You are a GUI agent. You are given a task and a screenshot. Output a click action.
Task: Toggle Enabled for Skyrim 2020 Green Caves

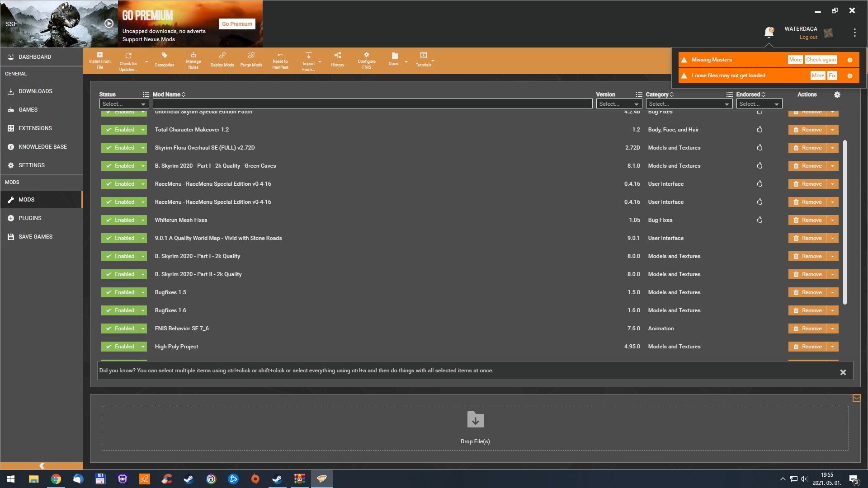coord(120,166)
